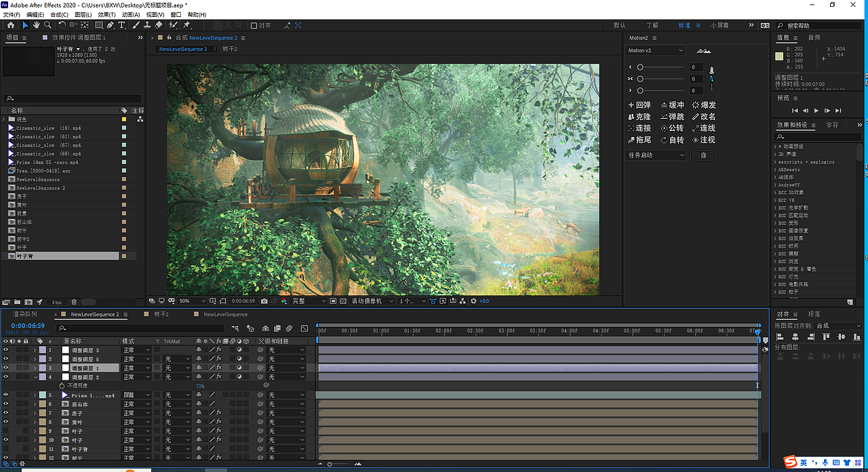Toggle visibility of layer 6 前山体

[5, 404]
